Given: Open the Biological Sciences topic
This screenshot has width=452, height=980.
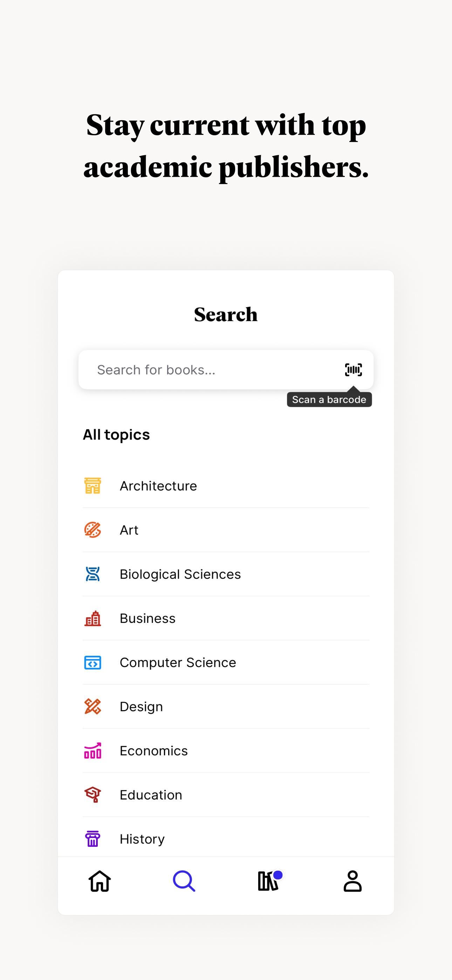Looking at the screenshot, I should [x=180, y=574].
